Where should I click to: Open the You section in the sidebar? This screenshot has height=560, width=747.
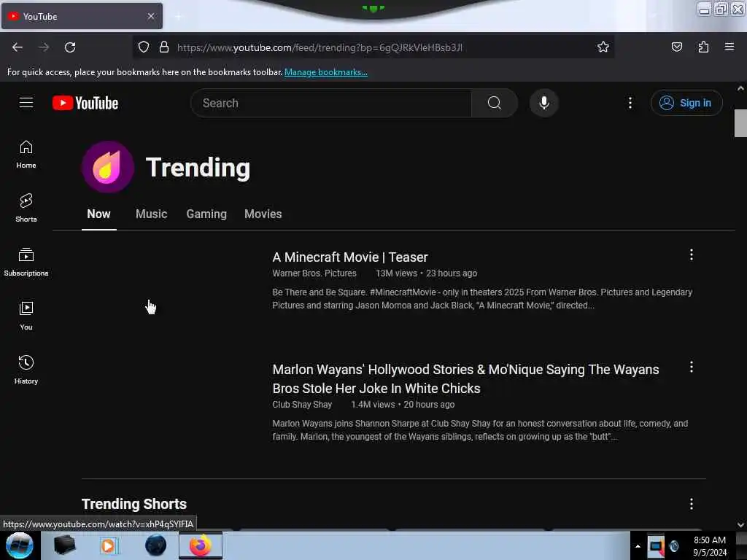click(x=26, y=316)
